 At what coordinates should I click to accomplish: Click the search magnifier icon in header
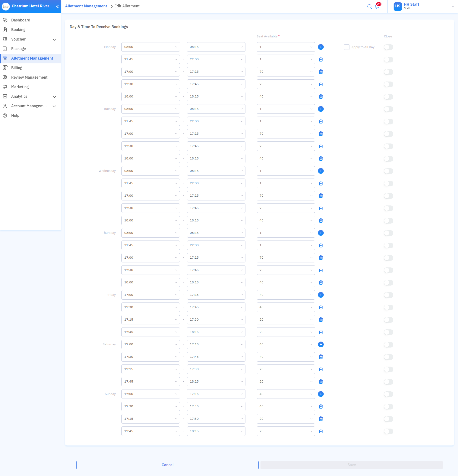(369, 7)
